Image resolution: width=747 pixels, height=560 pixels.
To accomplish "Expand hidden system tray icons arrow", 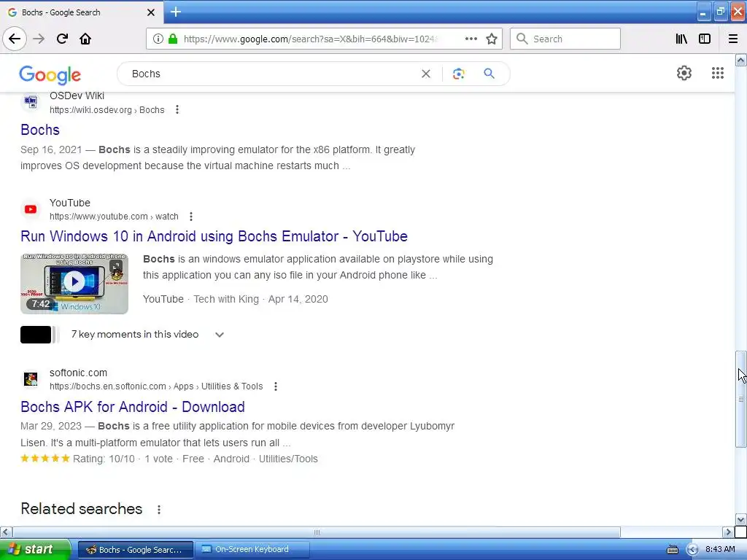I will click(x=692, y=550).
